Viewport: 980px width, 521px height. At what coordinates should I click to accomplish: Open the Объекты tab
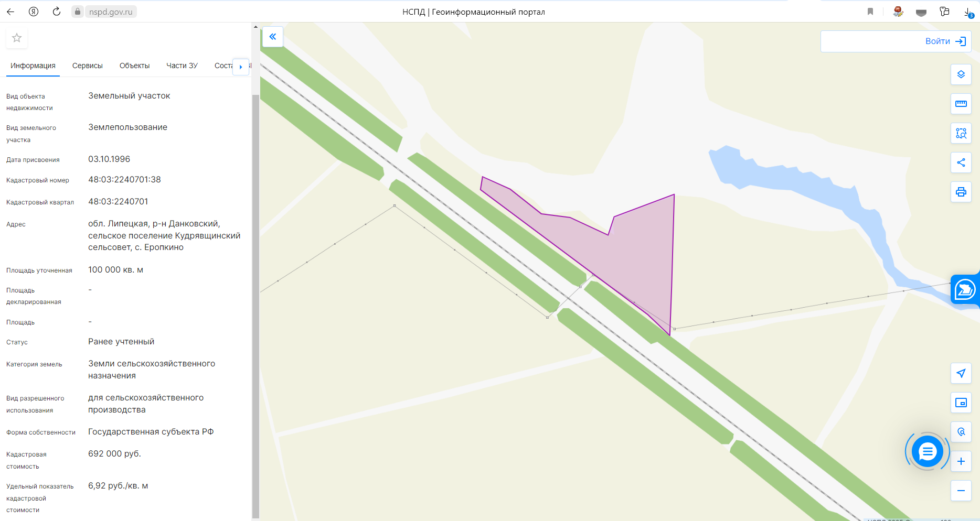click(134, 66)
